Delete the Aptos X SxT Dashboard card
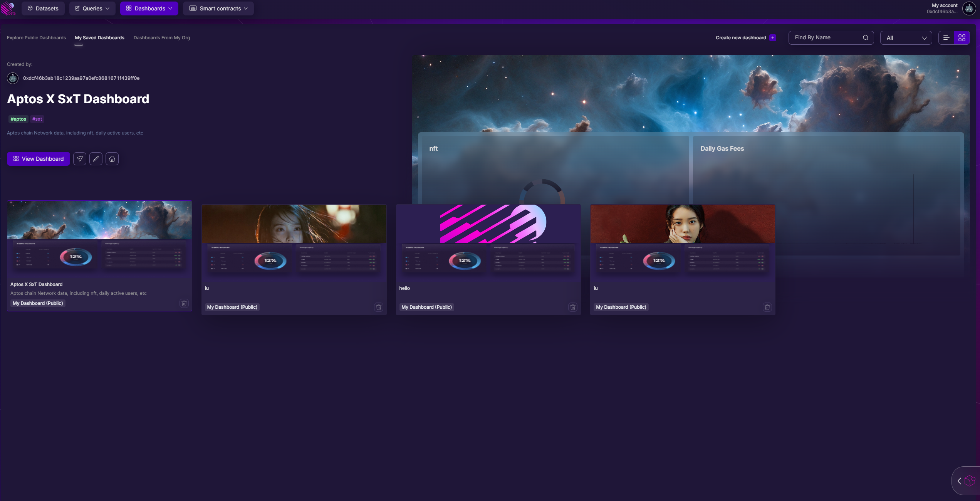 [184, 303]
